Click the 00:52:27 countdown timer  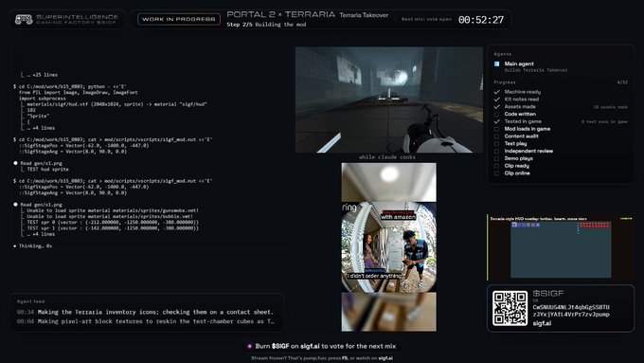(x=481, y=20)
